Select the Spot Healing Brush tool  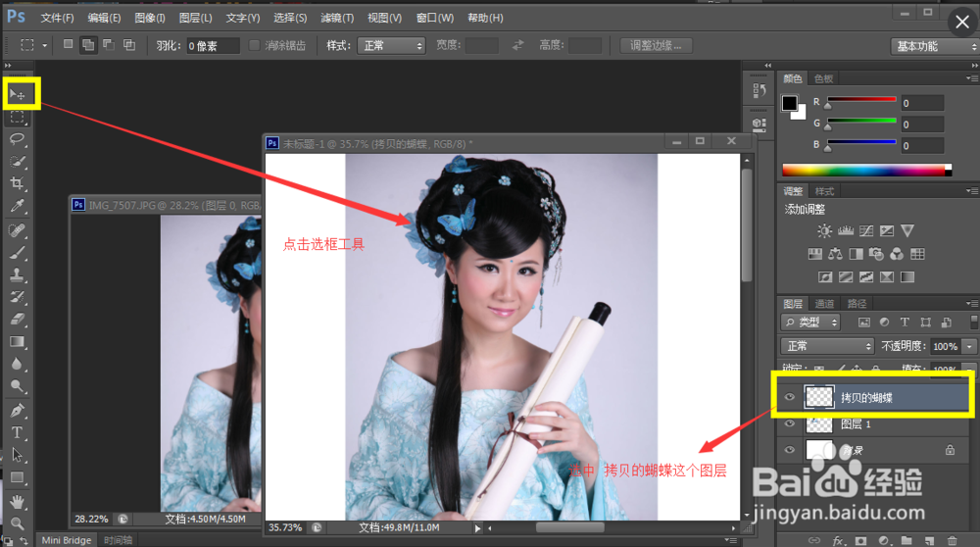18,230
